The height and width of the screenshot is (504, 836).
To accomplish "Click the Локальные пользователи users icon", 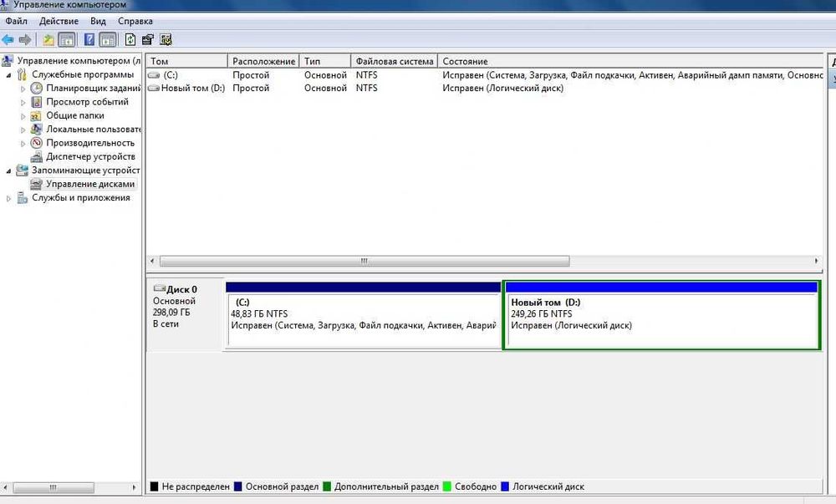I will coord(36,129).
